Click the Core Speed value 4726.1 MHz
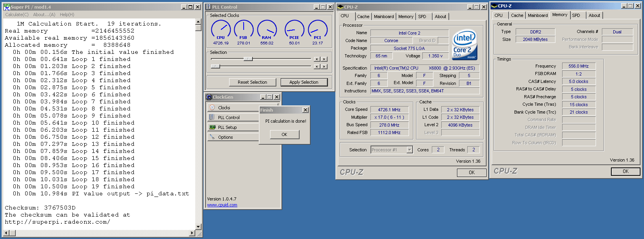 [x=389, y=110]
